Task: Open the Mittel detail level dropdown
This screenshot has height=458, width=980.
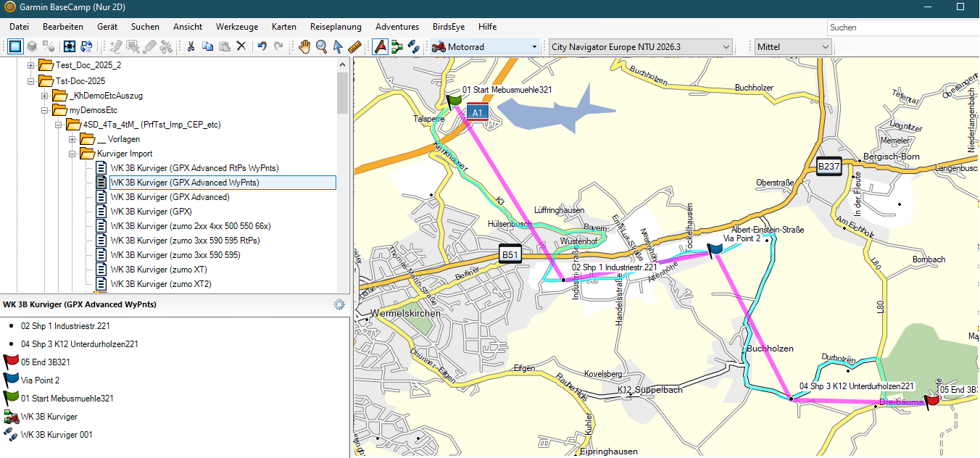Action: pyautogui.click(x=793, y=46)
